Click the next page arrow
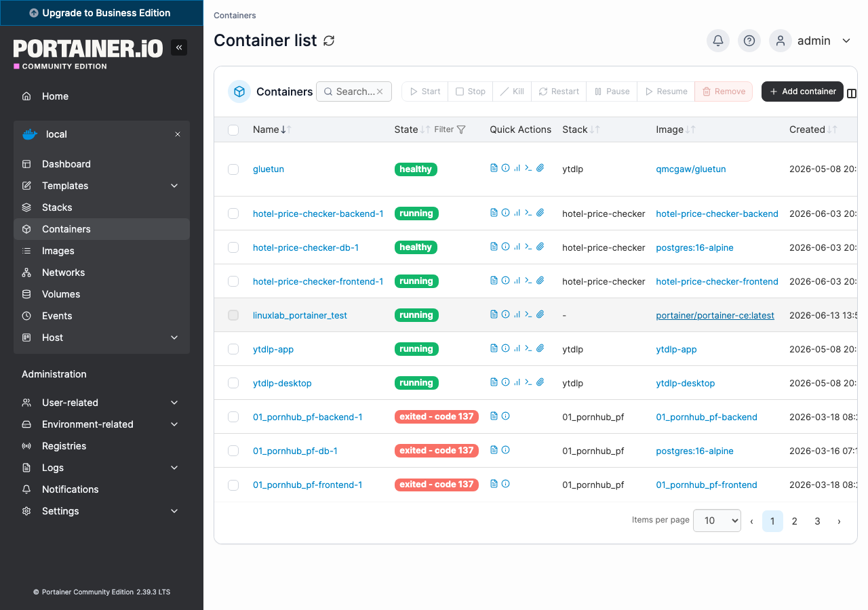Image resolution: width=868 pixels, height=610 pixels. point(839,521)
